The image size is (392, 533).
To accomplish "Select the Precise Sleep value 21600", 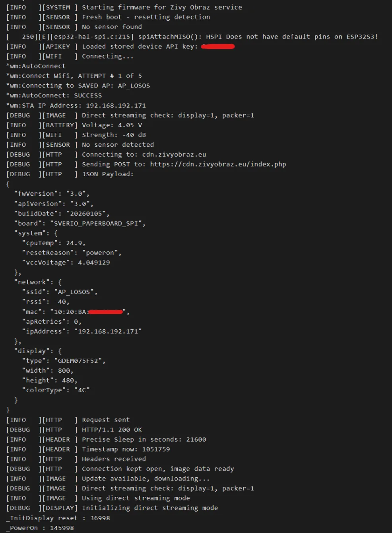I will pos(196,440).
